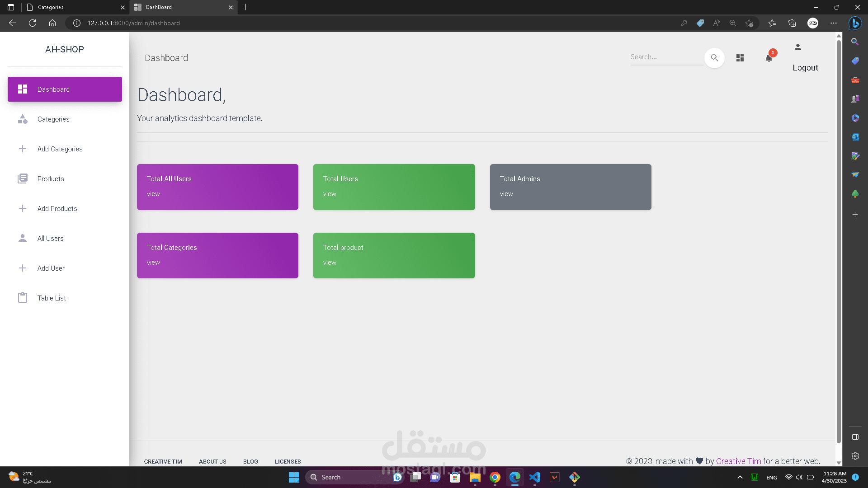Click the magnifier search button
This screenshot has width=868, height=488.
714,58
